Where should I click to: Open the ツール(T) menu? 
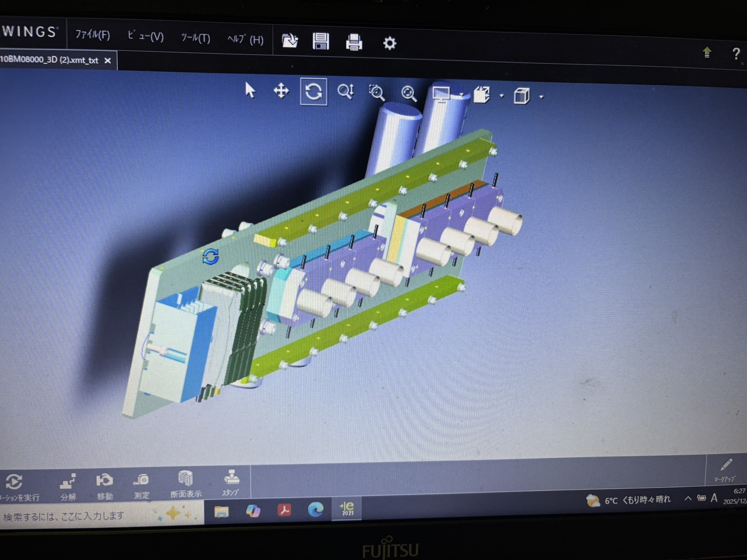pyautogui.click(x=196, y=38)
